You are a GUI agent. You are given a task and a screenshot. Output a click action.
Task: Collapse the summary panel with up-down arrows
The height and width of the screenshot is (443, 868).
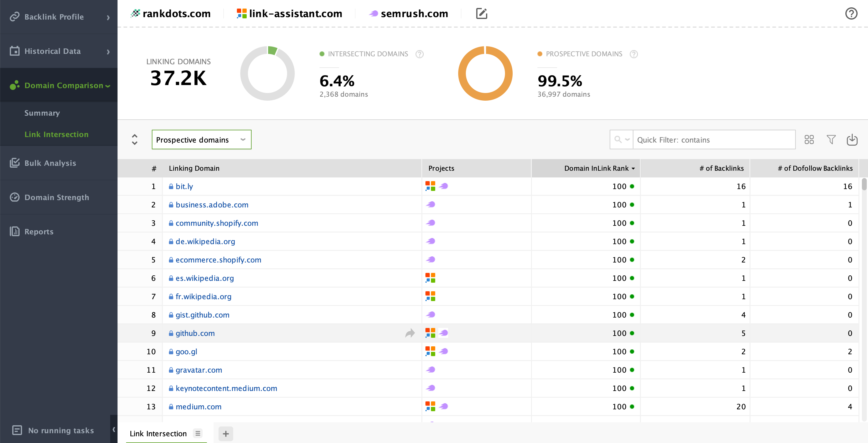[134, 140]
